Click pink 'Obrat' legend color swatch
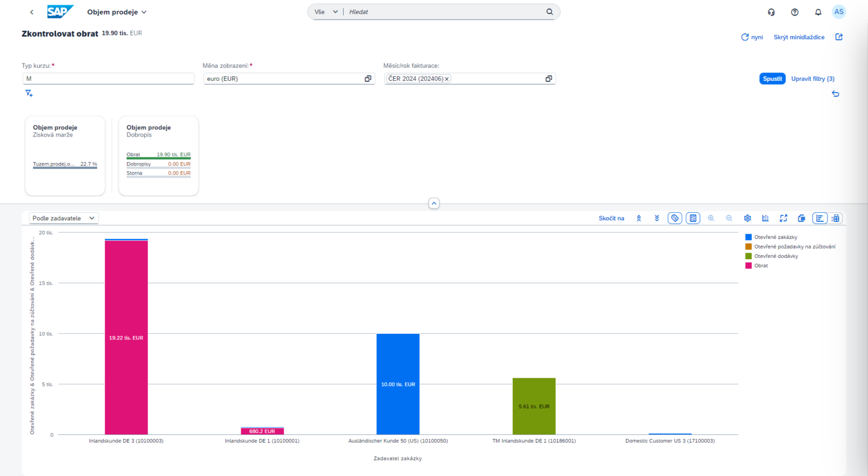Screen dimensions: 868x476 tap(748, 265)
